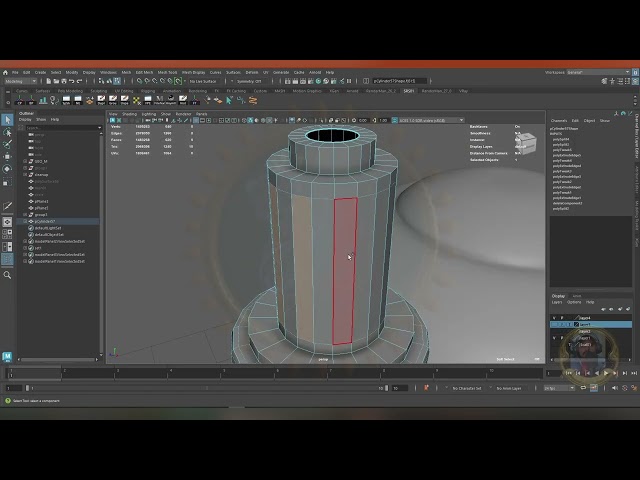Screen dimensions: 640x480
Task: Open the viewport Shading menu
Action: [x=129, y=114]
